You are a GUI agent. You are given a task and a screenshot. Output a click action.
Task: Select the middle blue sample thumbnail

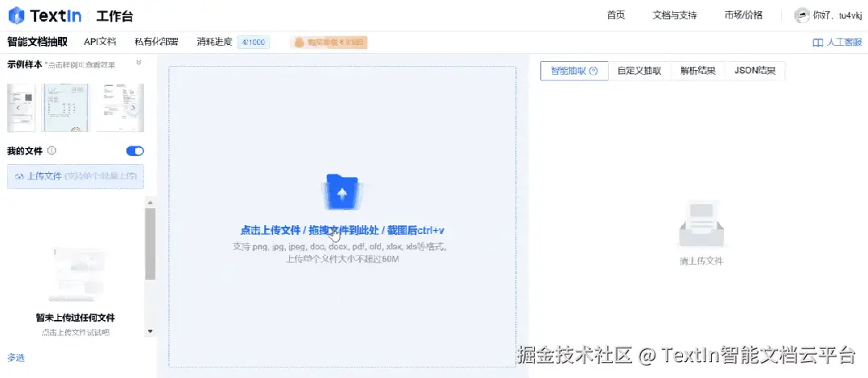[66, 108]
